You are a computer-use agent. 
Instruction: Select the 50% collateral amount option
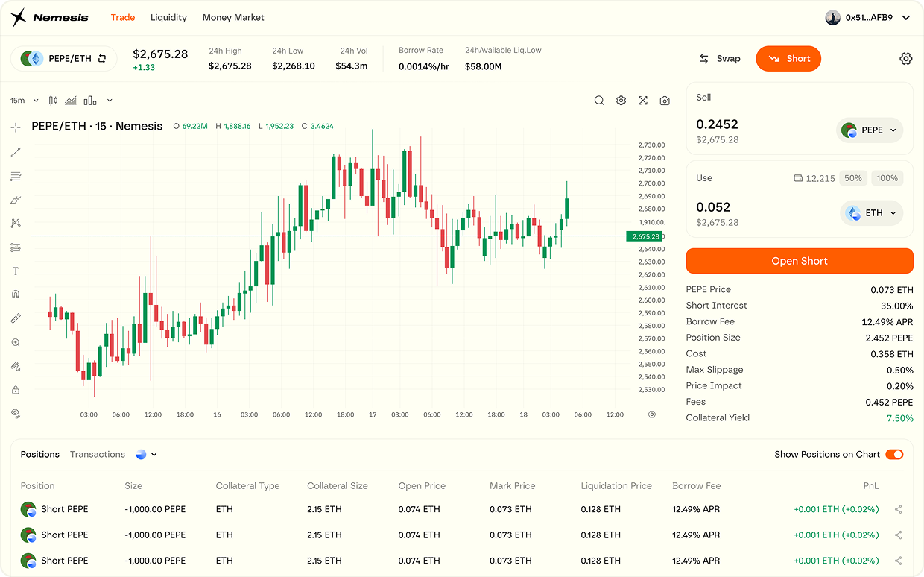tap(853, 177)
